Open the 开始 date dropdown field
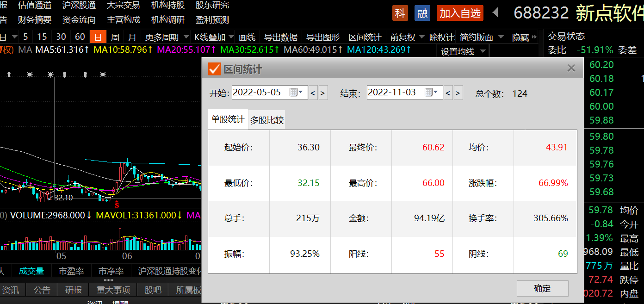The height and width of the screenshot is (304, 644). point(270,93)
